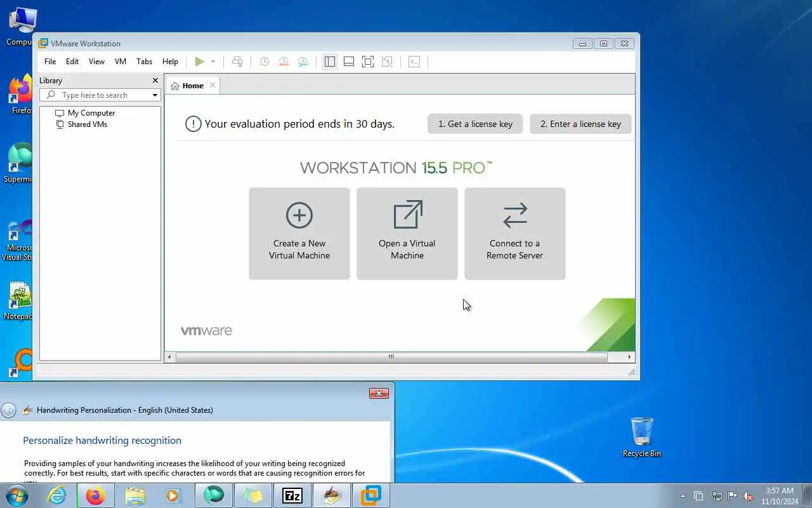Click the green Power On play button
The width and height of the screenshot is (812, 508).
pyautogui.click(x=200, y=62)
